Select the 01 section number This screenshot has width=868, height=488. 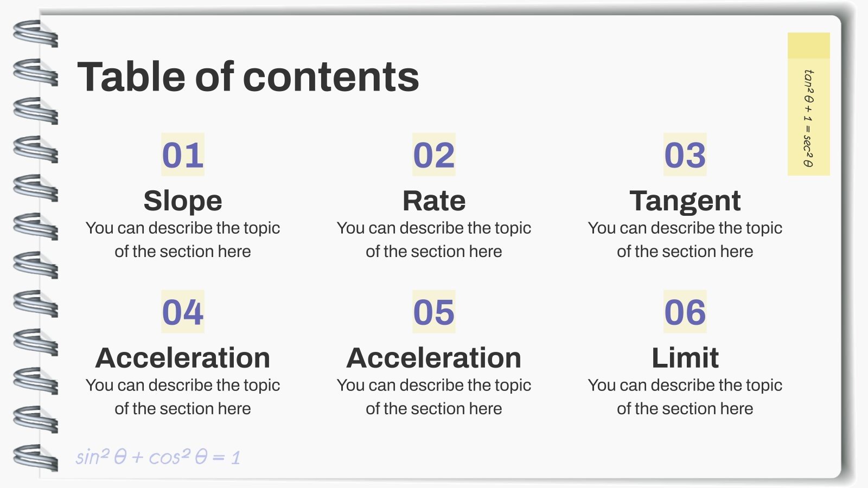coord(183,155)
